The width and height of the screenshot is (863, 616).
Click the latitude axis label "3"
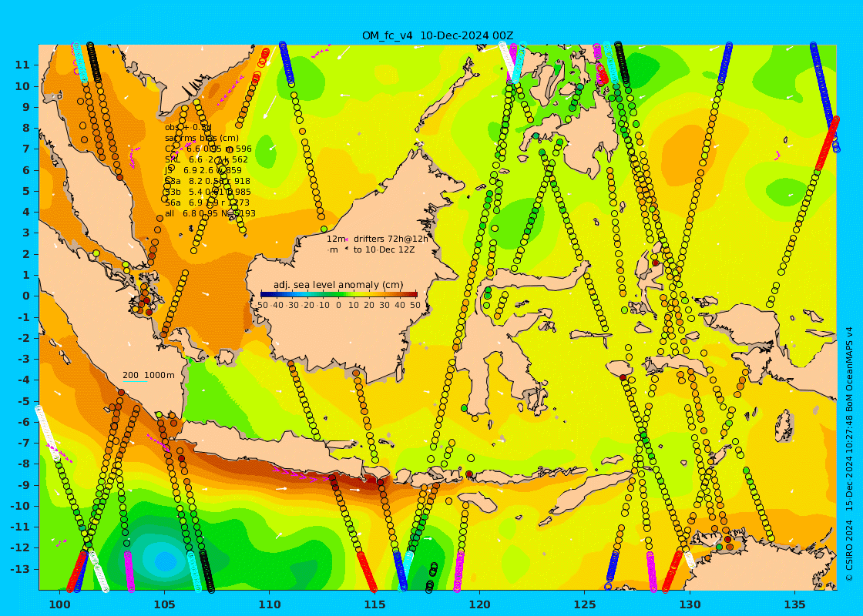pyautogui.click(x=25, y=233)
